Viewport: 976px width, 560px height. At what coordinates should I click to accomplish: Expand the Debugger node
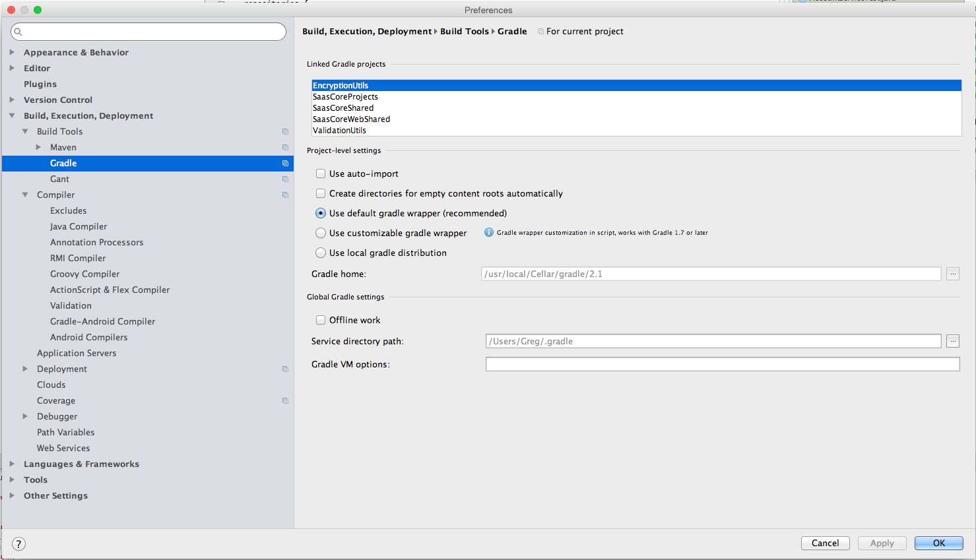coord(25,416)
